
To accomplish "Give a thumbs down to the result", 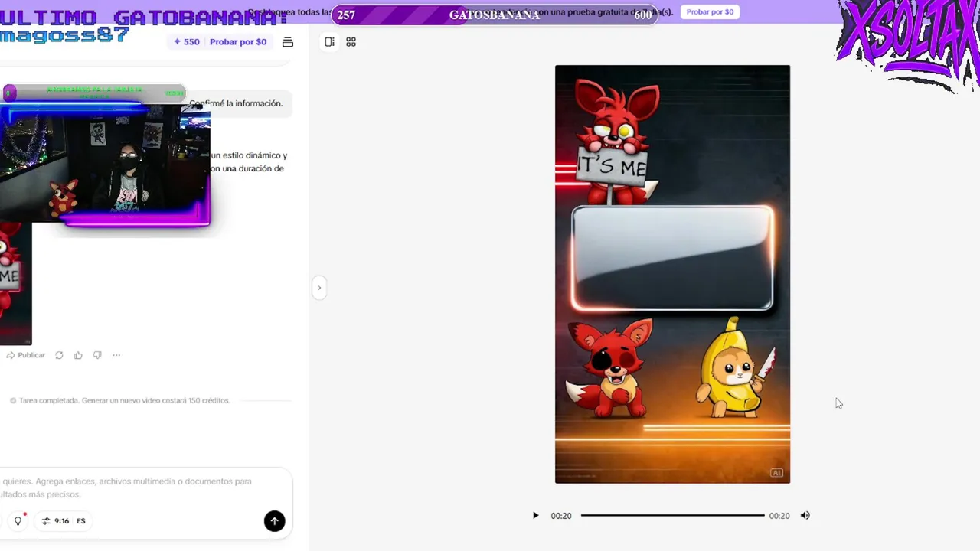I will pos(97,355).
